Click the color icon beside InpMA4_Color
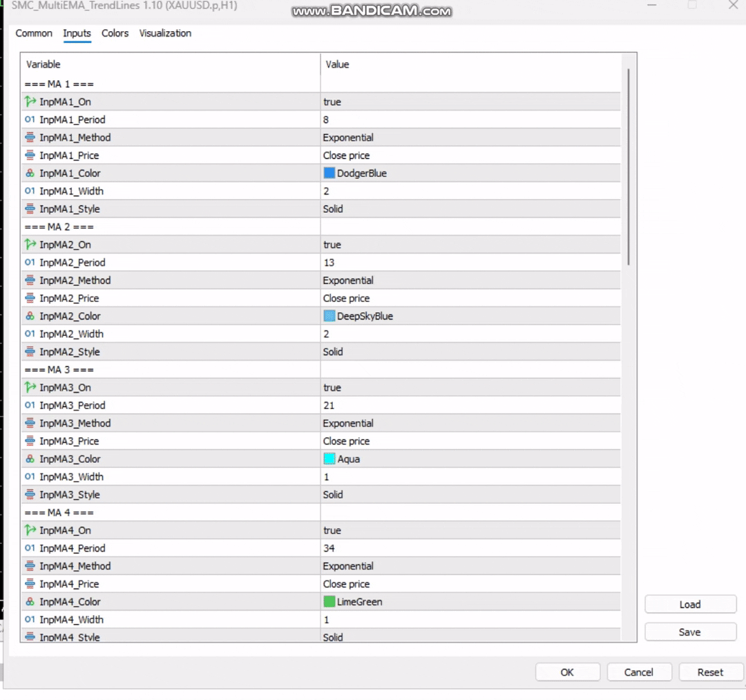 click(x=30, y=601)
